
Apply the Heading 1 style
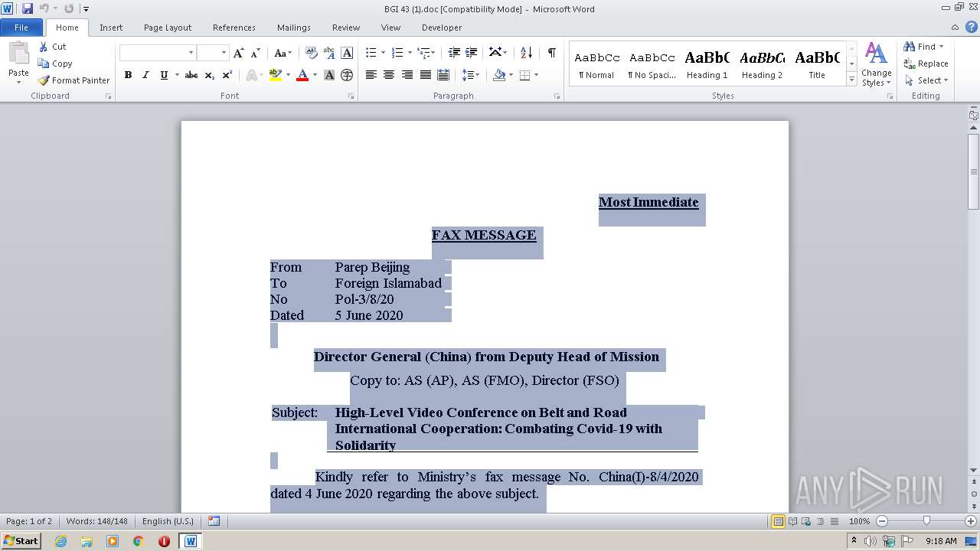707,64
